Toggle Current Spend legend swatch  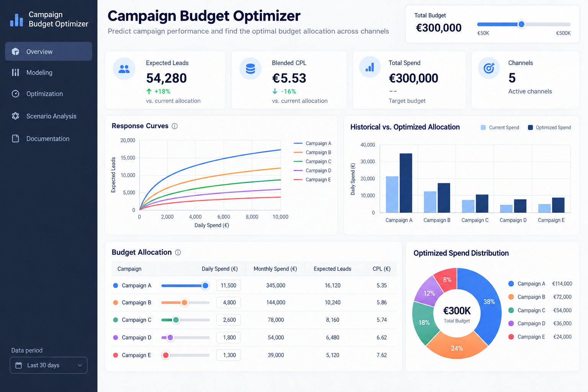pos(483,127)
